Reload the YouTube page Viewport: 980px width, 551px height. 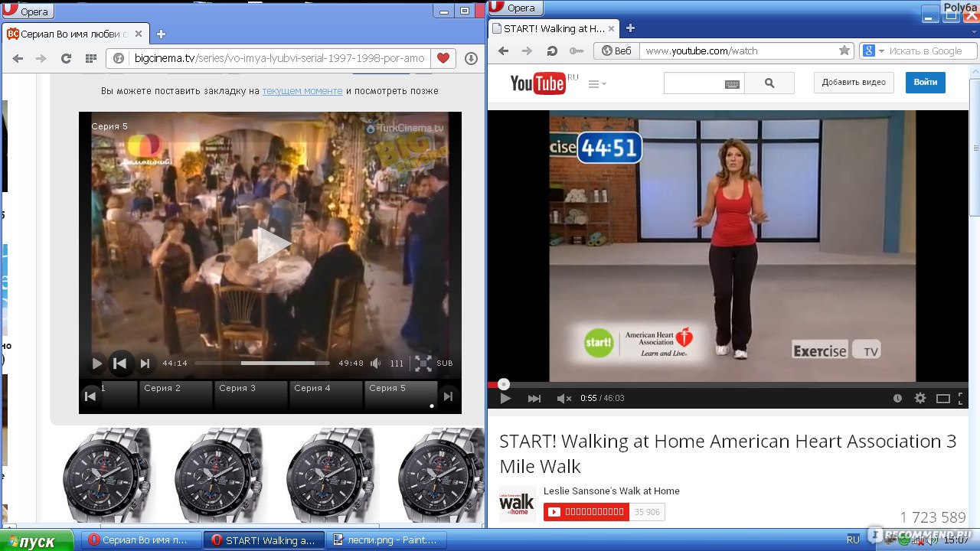pos(551,51)
